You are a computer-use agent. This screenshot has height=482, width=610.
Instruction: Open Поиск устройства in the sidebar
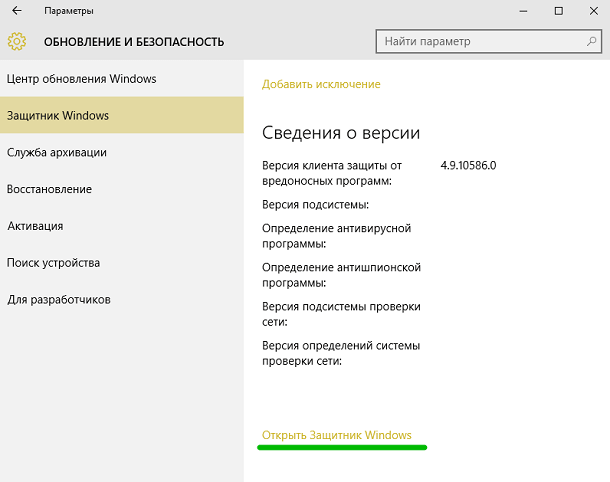(53, 263)
